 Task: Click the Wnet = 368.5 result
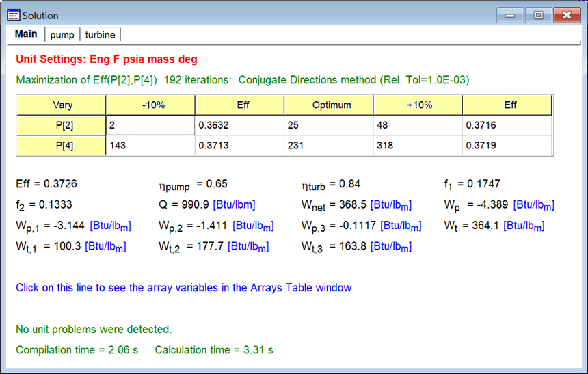click(356, 204)
